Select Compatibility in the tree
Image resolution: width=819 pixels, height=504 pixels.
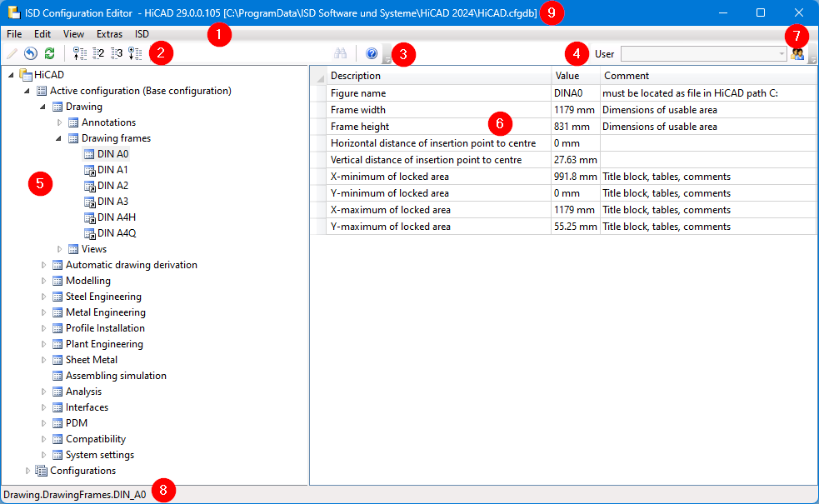(96, 439)
